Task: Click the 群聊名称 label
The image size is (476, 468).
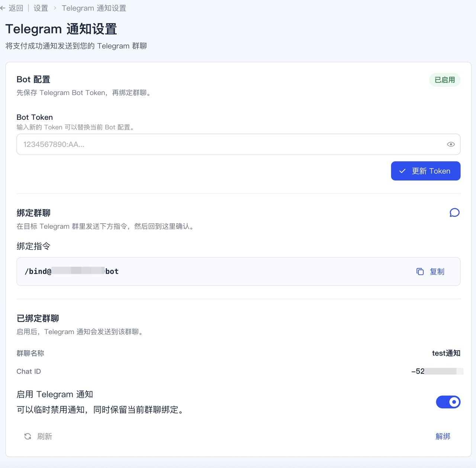Action: coord(30,353)
